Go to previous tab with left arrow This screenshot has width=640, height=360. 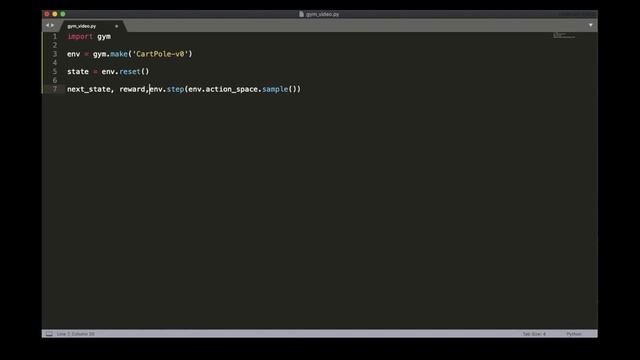coord(47,25)
